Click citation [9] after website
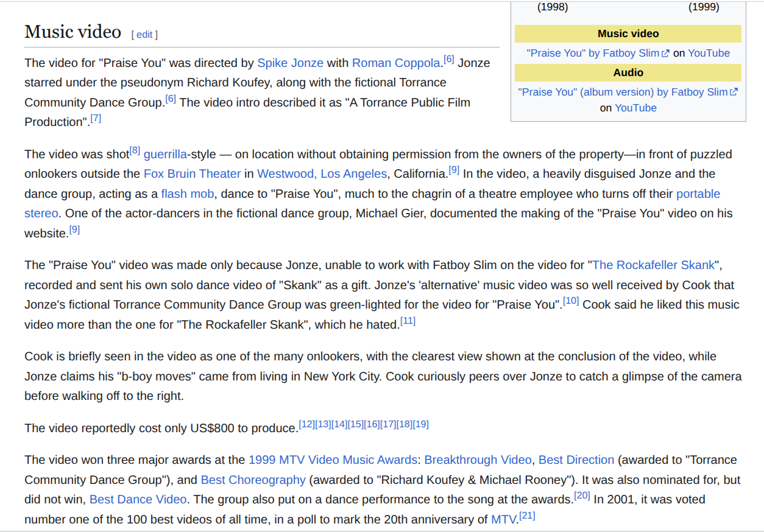Screen dimensions: 764x532 click(x=74, y=229)
